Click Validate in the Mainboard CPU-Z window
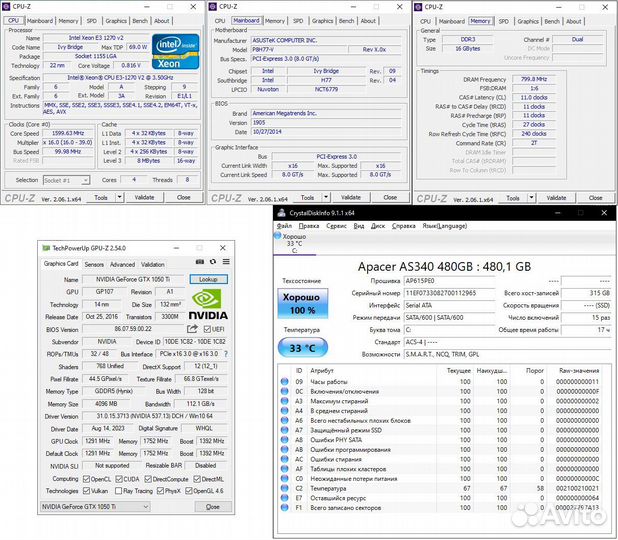The image size is (618, 540). click(351, 197)
